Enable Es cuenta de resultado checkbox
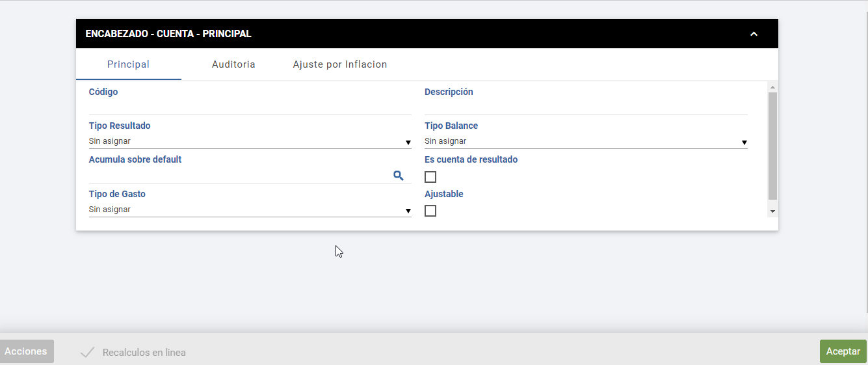The image size is (868, 365). tap(430, 177)
